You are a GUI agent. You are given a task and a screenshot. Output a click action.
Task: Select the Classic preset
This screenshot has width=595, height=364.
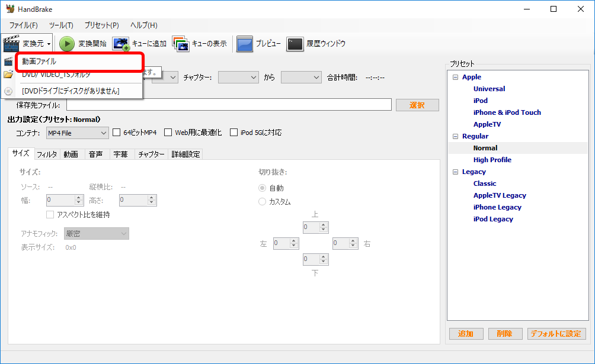tap(485, 183)
